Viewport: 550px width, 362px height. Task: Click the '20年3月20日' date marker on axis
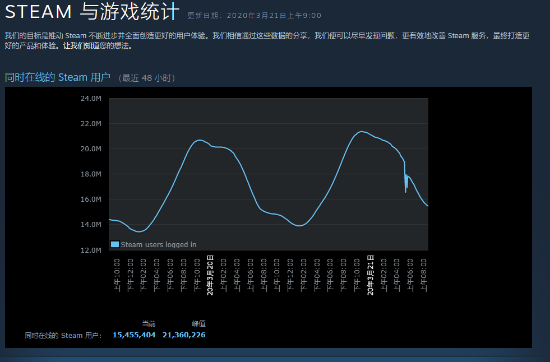(210, 275)
